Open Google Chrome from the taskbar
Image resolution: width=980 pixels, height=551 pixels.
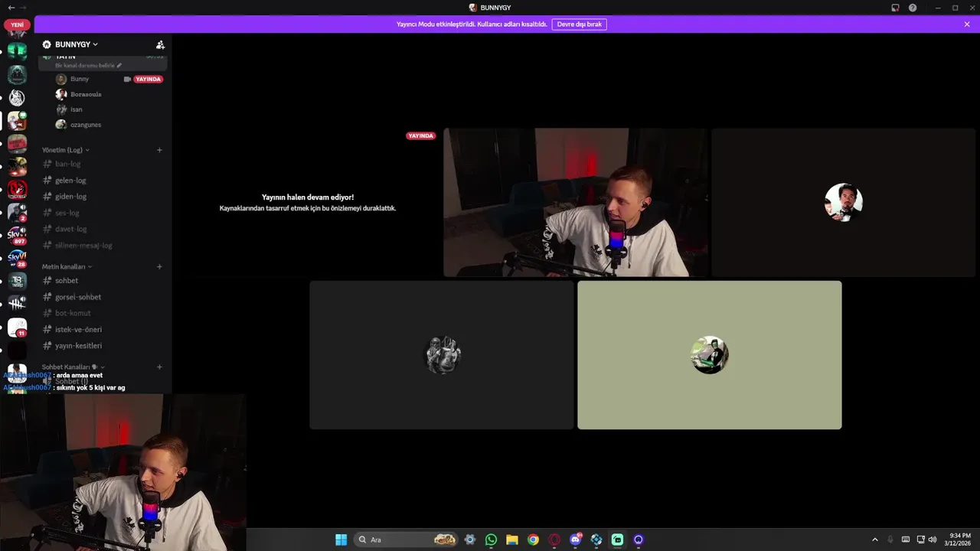point(533,540)
